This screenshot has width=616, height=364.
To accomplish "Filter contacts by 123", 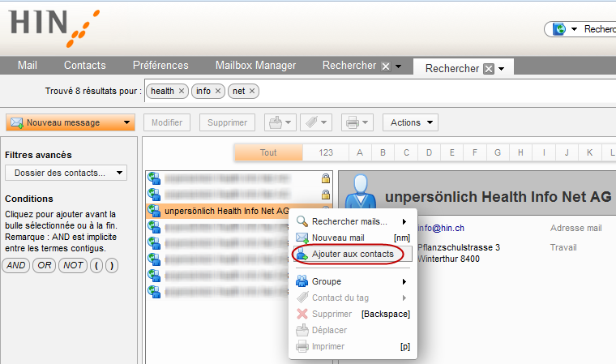I will pos(326,152).
